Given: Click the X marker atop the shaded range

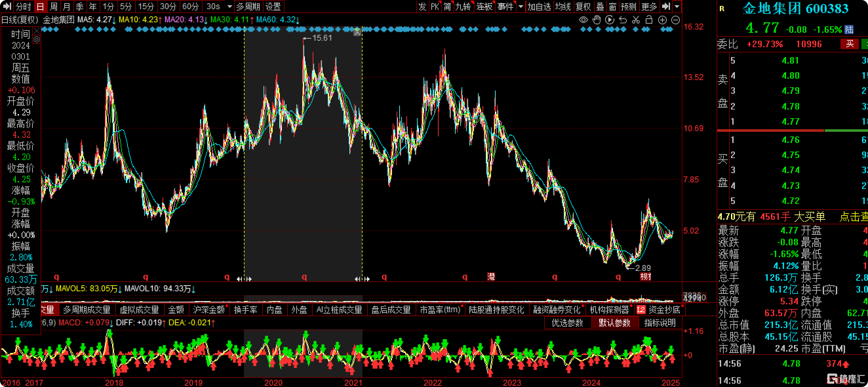Looking at the screenshot, I should point(357,32).
